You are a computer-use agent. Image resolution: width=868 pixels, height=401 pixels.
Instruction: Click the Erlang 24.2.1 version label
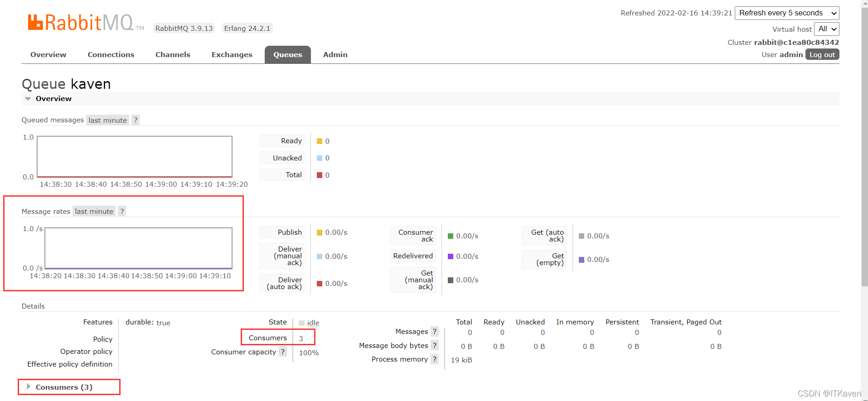247,28
